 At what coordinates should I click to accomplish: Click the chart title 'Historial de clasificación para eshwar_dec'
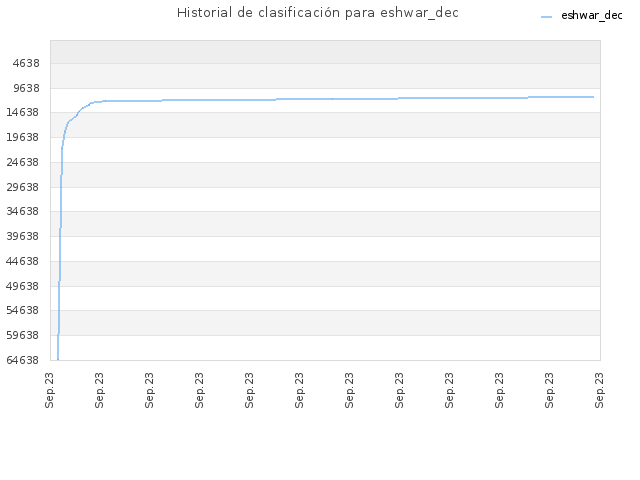(318, 13)
